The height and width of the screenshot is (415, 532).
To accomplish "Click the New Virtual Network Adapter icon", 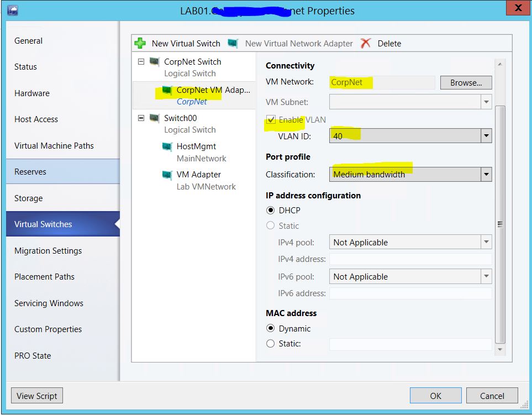I will pos(234,43).
